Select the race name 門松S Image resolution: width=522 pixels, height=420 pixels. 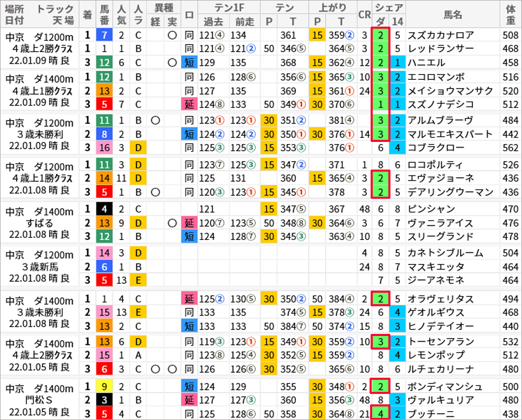tap(39, 400)
